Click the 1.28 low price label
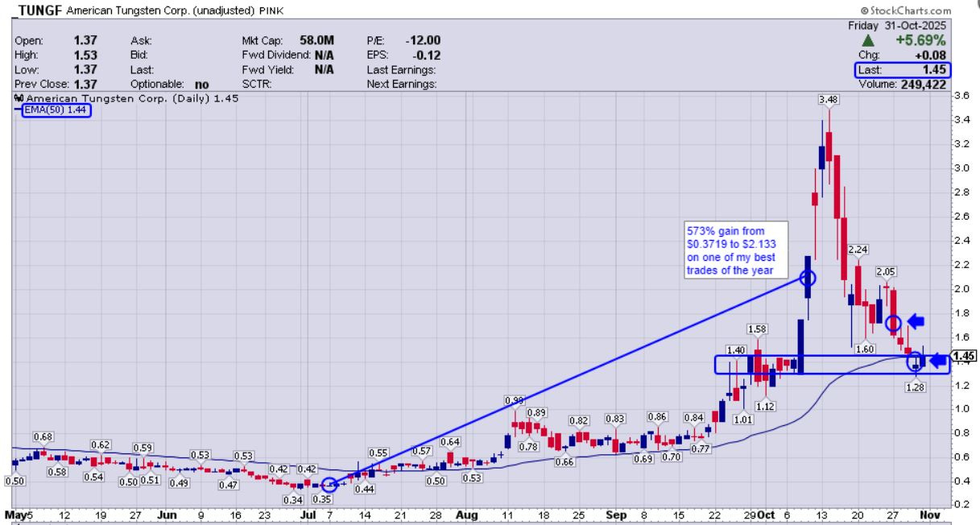The width and height of the screenshot is (980, 525). 915,387
